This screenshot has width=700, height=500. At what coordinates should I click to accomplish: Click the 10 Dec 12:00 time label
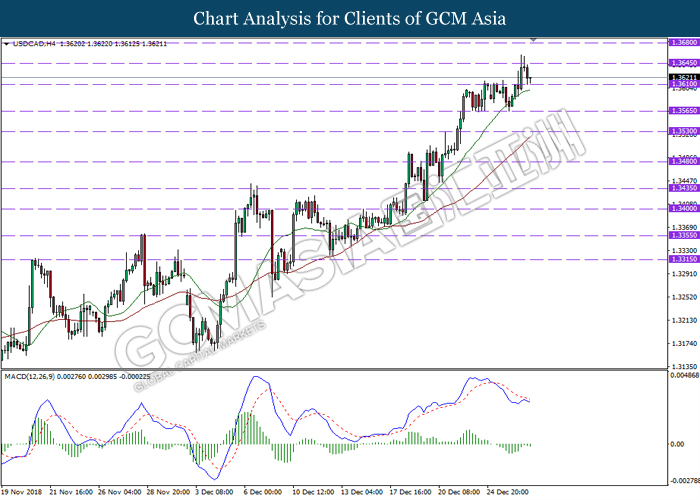point(313,492)
